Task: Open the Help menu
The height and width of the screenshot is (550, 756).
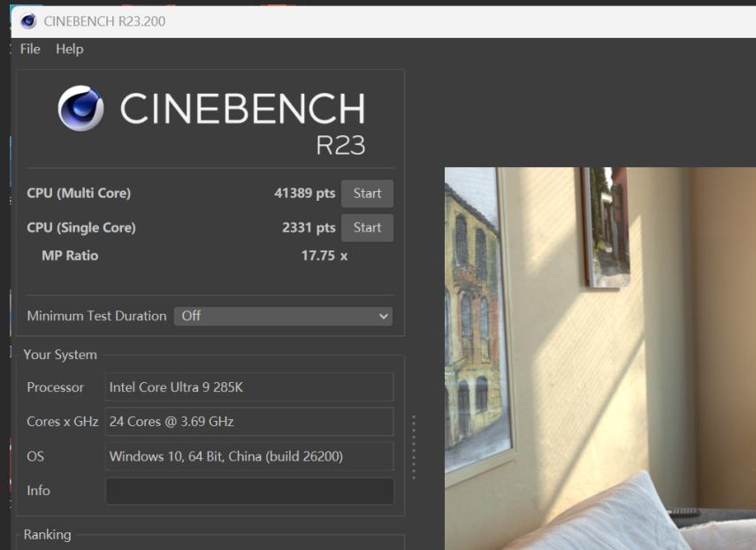Action: (x=70, y=50)
